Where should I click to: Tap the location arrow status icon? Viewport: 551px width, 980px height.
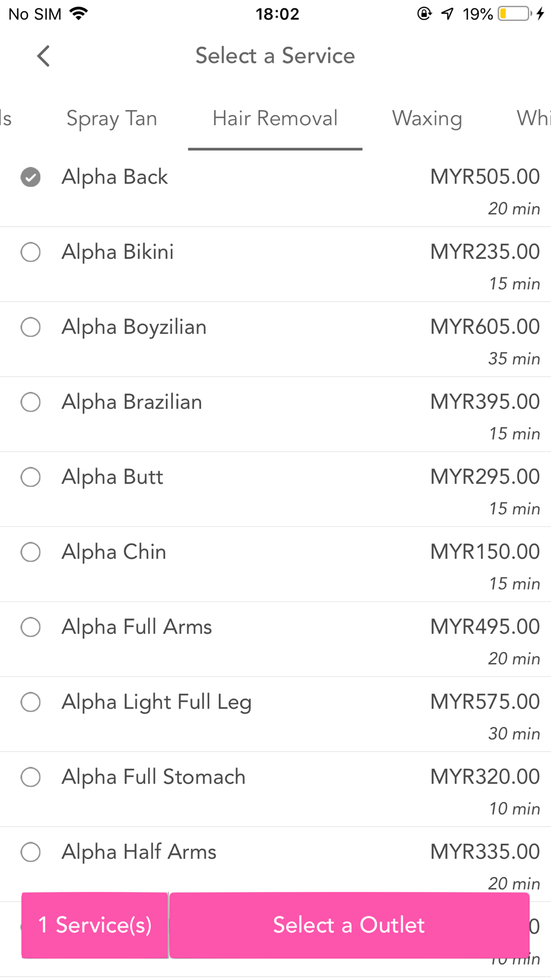(447, 14)
